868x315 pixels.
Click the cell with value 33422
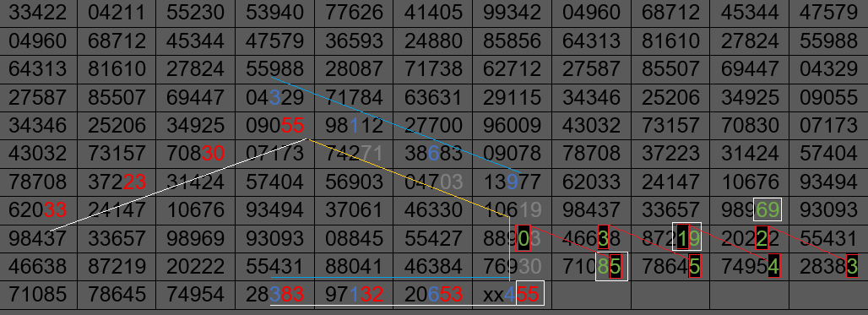tap(38, 12)
